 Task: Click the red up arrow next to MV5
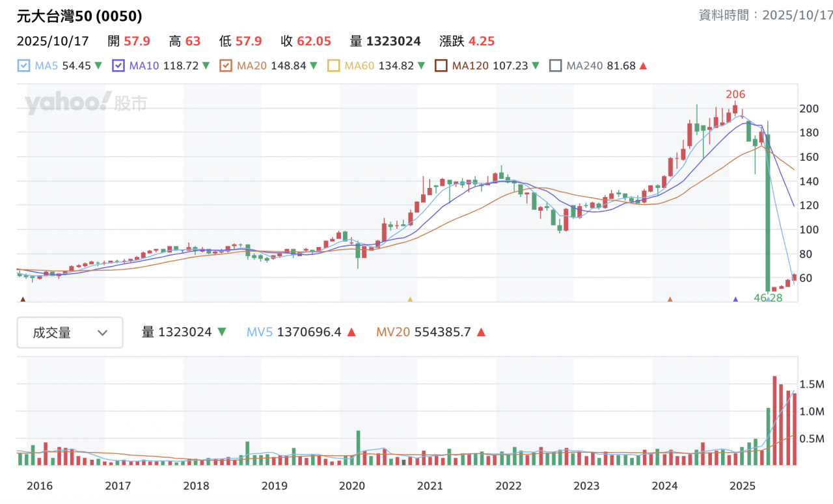351,332
